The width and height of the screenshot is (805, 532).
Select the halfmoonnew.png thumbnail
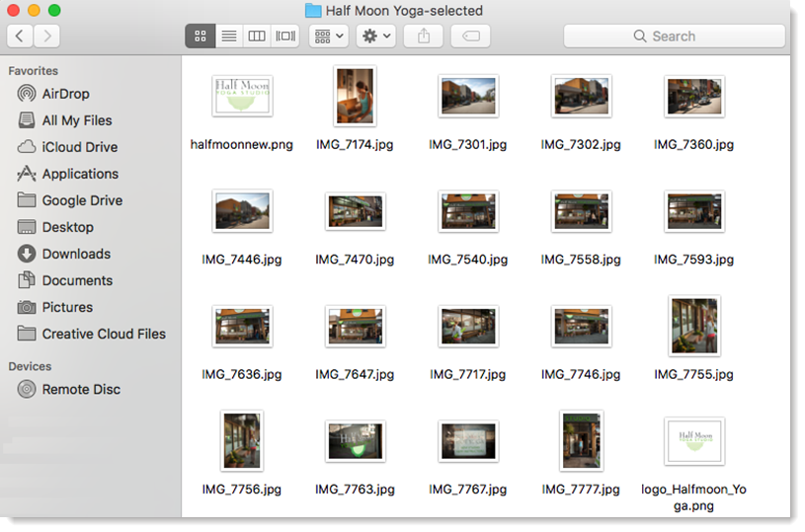click(x=242, y=96)
